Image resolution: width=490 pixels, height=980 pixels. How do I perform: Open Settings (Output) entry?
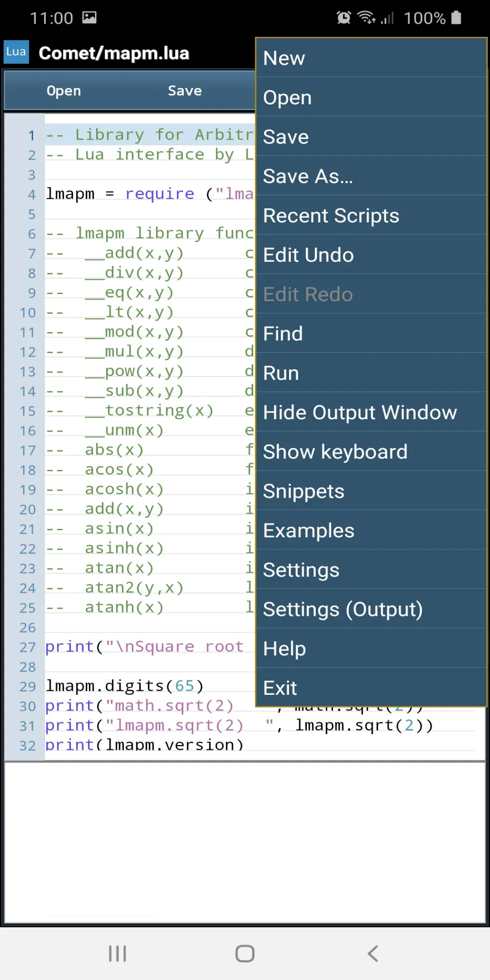tap(371, 609)
